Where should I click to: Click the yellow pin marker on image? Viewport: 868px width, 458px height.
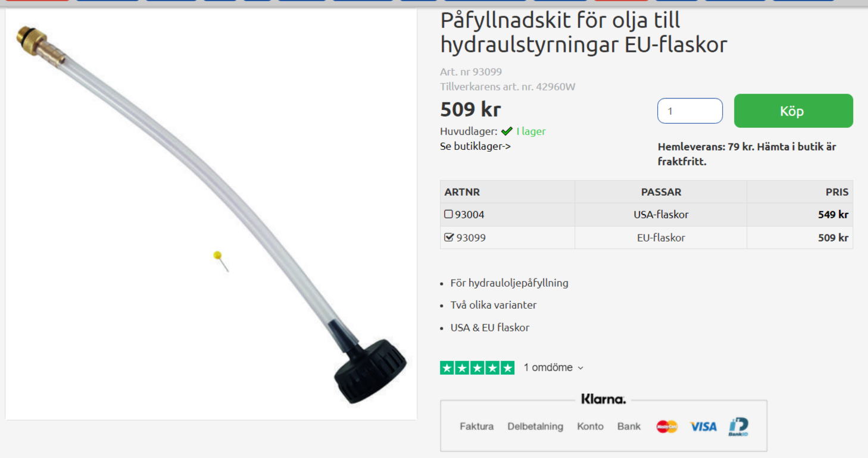click(x=217, y=255)
